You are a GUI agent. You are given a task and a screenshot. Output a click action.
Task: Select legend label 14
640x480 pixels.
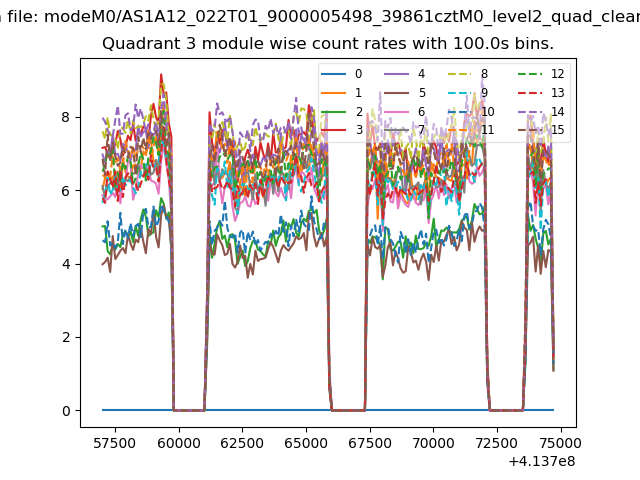tap(558, 111)
